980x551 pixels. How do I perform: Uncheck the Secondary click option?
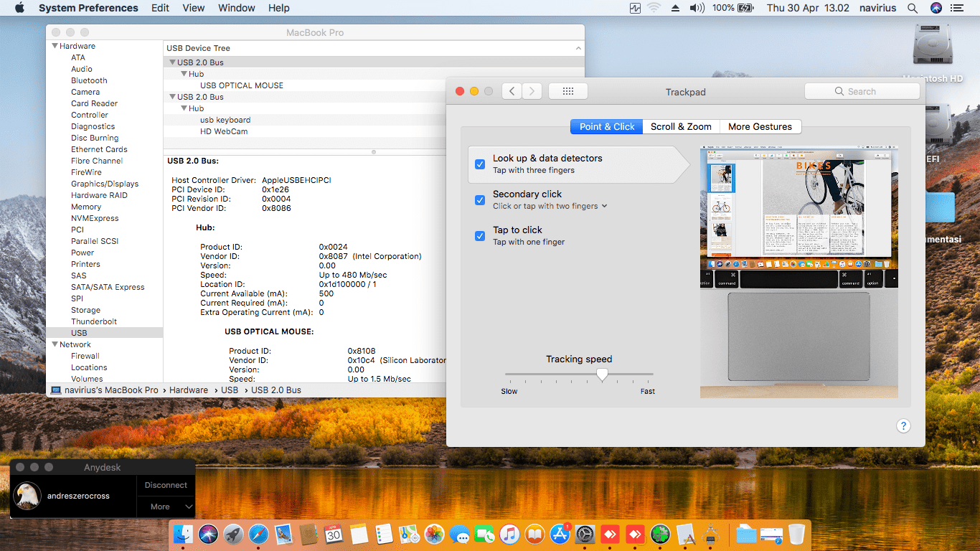[x=480, y=200]
